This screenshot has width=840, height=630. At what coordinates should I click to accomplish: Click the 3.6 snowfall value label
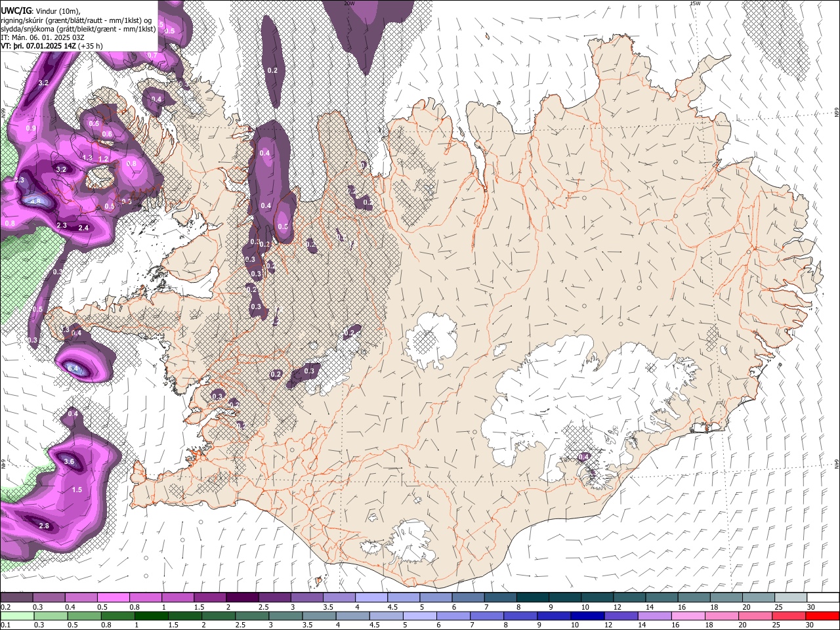(69, 461)
